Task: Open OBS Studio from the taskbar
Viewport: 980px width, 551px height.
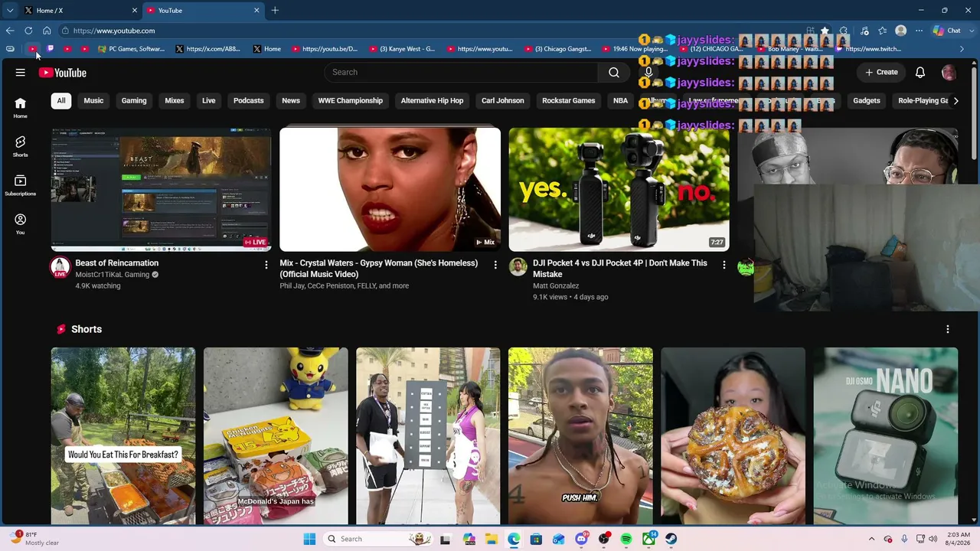Action: click(x=604, y=539)
